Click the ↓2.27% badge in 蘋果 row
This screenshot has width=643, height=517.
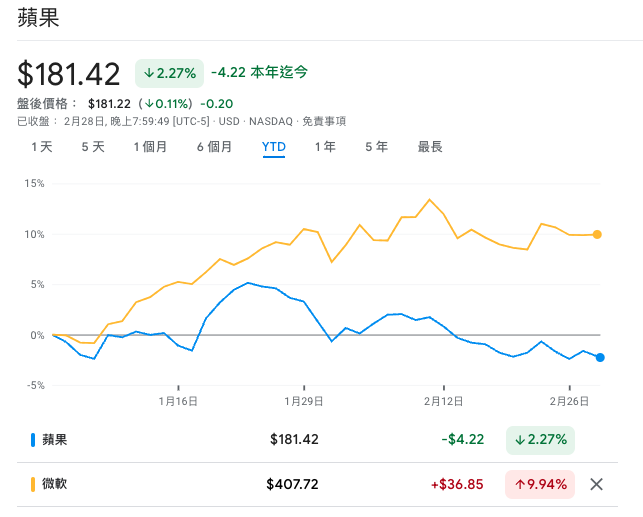pyautogui.click(x=540, y=440)
